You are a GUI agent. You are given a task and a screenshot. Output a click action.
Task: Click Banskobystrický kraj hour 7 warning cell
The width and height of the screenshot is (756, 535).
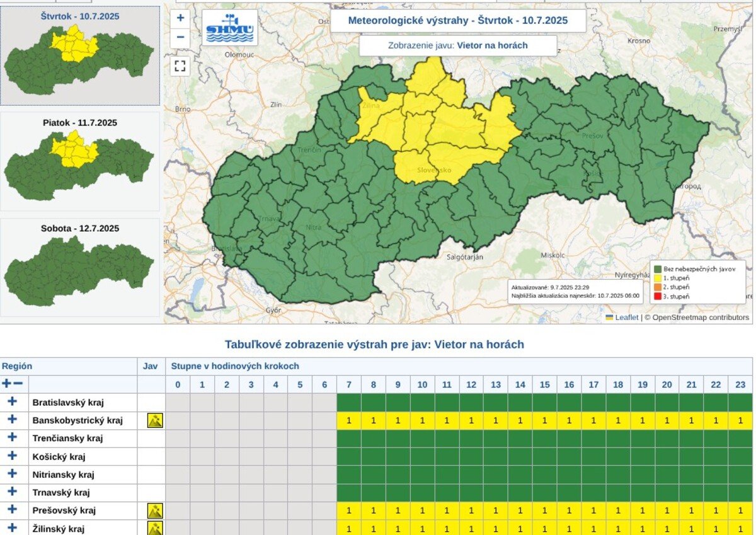tap(348, 420)
